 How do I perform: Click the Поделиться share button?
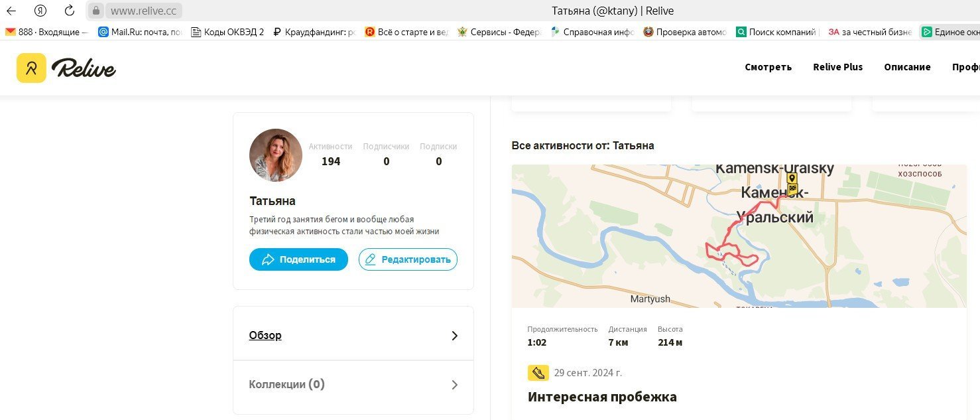298,259
